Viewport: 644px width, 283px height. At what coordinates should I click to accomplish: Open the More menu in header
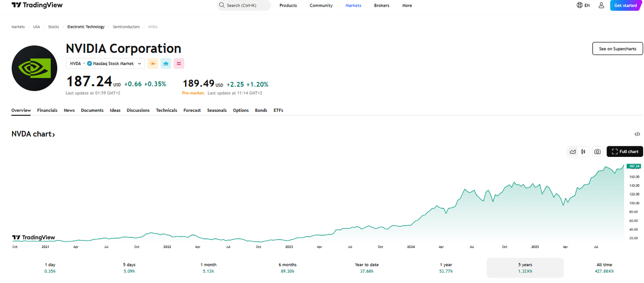point(407,5)
